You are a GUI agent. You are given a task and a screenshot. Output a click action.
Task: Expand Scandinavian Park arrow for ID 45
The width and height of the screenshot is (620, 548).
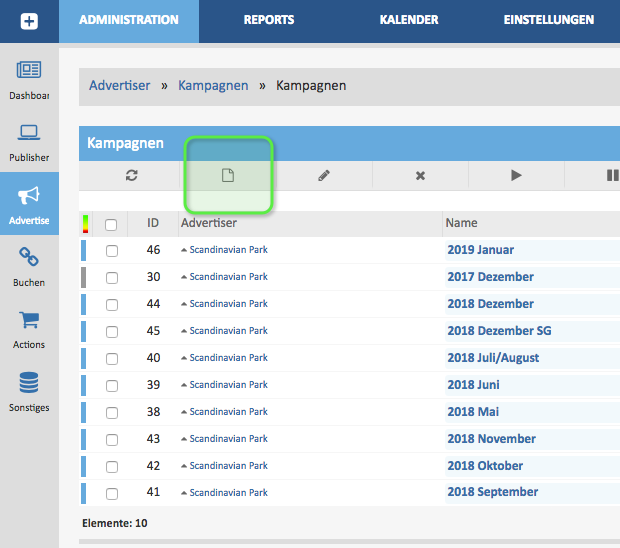point(184,331)
